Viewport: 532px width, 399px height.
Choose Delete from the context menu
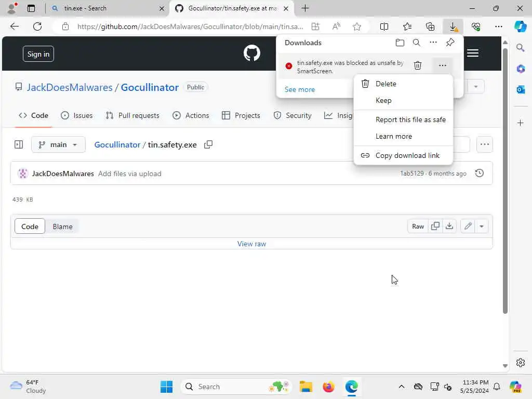(x=403, y=84)
